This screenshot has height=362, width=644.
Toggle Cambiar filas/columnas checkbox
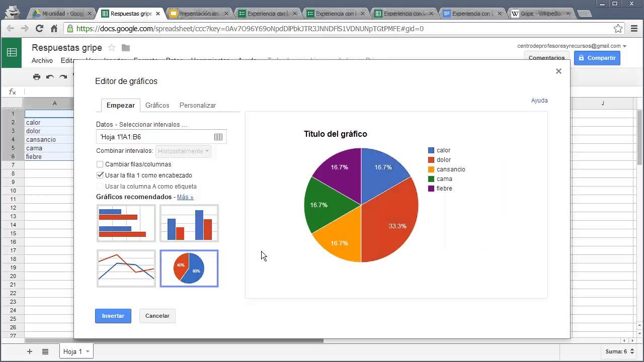(x=100, y=164)
